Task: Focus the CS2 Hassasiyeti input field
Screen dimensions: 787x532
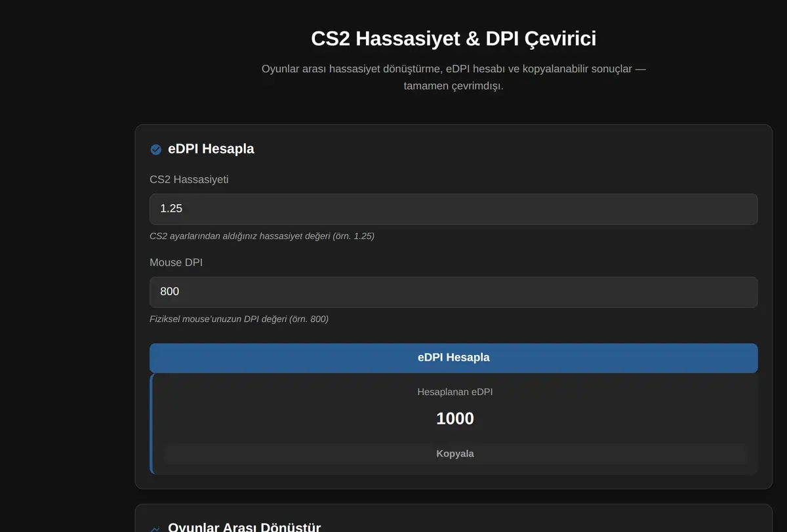Action: point(454,209)
